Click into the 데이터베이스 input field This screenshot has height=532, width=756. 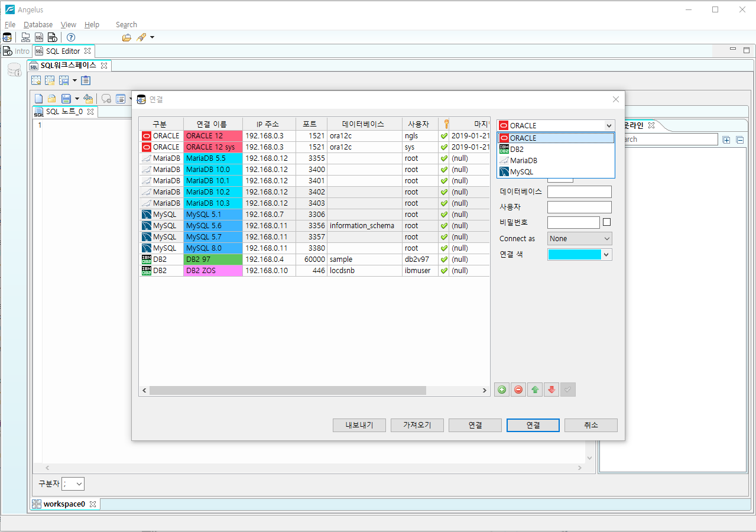pyautogui.click(x=579, y=192)
